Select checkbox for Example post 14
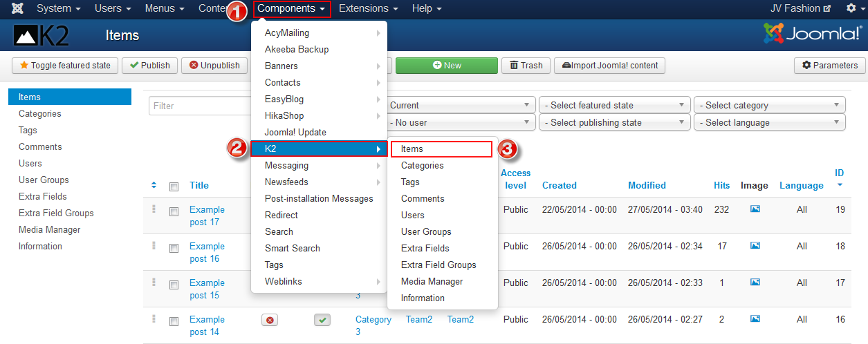Screen dimensions: 868x344 point(174,321)
